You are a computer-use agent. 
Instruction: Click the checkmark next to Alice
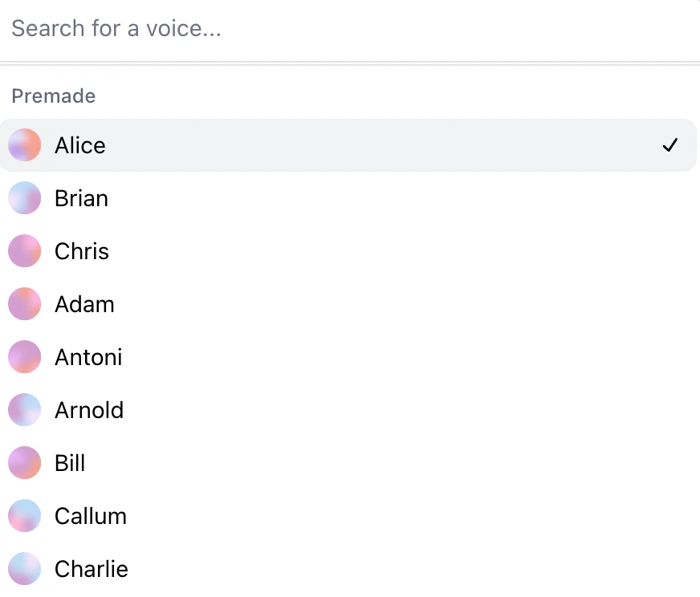[670, 145]
